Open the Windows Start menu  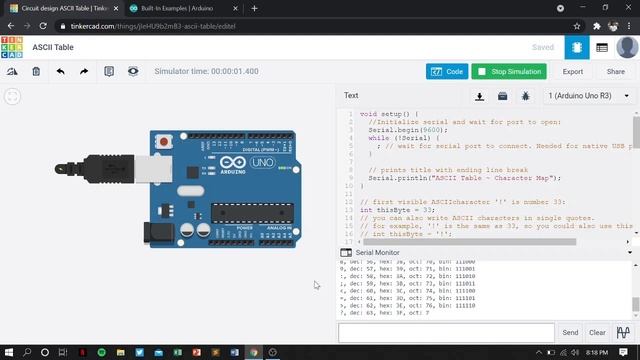(x=8, y=352)
